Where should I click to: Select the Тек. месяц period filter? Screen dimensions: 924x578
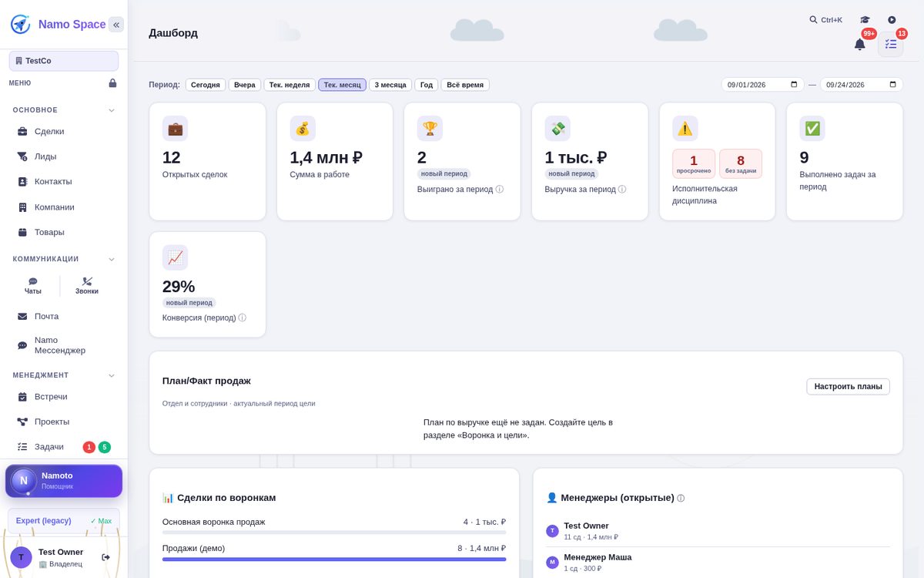(x=343, y=85)
